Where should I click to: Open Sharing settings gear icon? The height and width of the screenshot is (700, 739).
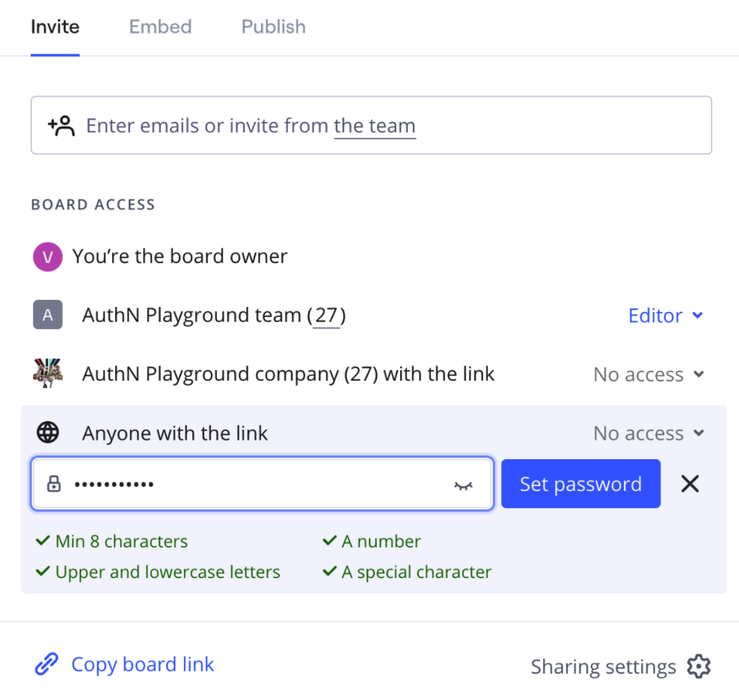point(699,666)
